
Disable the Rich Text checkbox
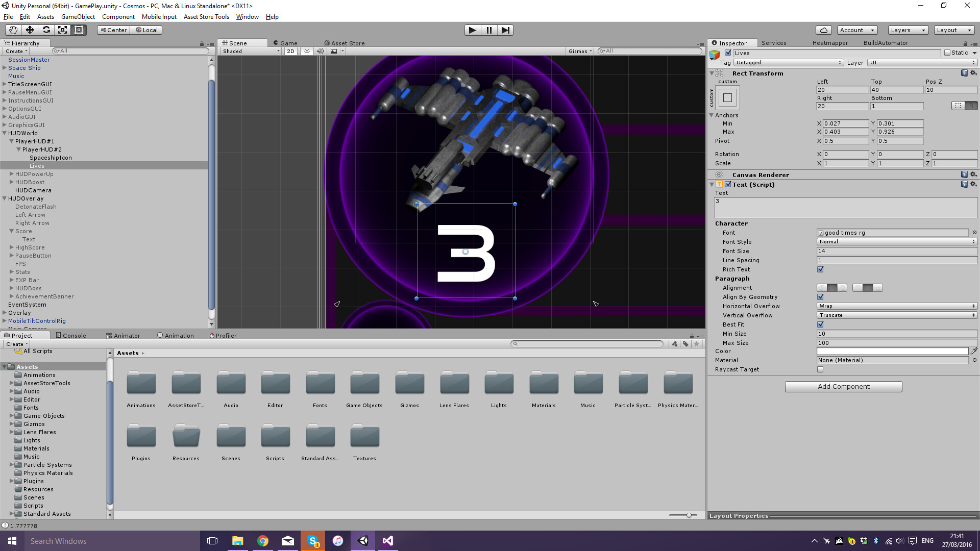tap(820, 269)
